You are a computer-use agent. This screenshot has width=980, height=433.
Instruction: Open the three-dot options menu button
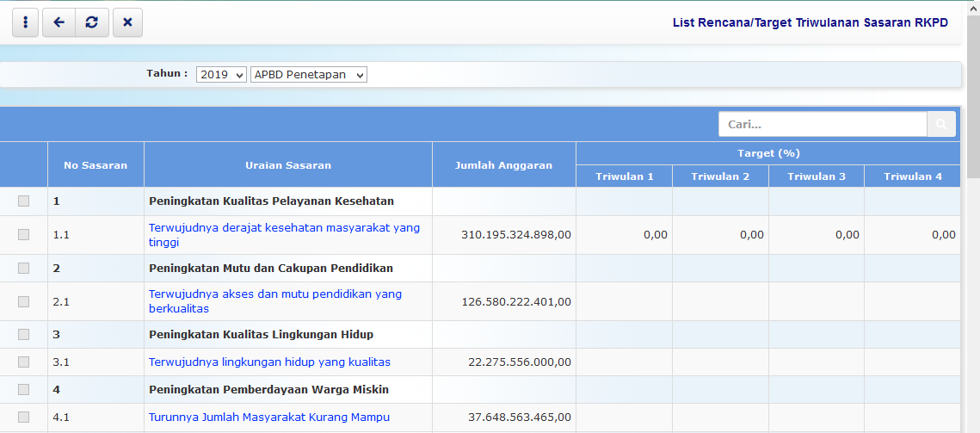click(x=26, y=22)
